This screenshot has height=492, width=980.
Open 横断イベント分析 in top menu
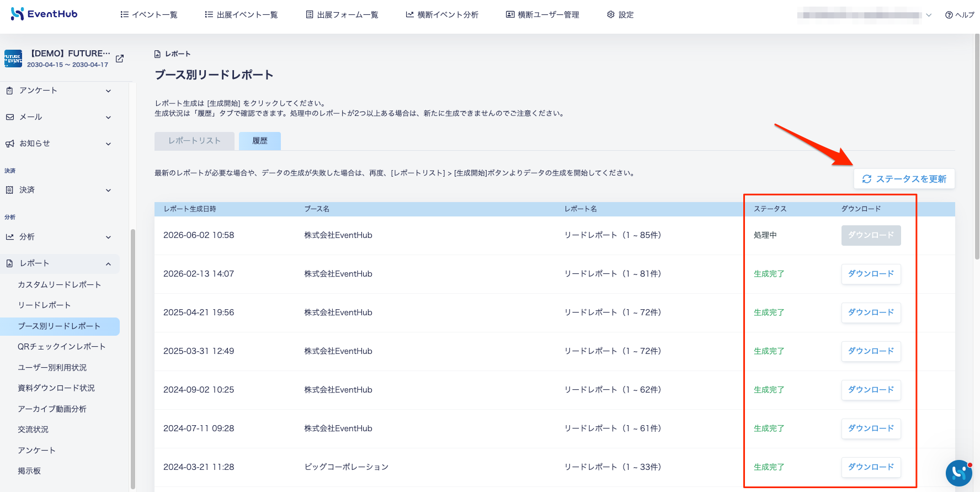click(442, 14)
